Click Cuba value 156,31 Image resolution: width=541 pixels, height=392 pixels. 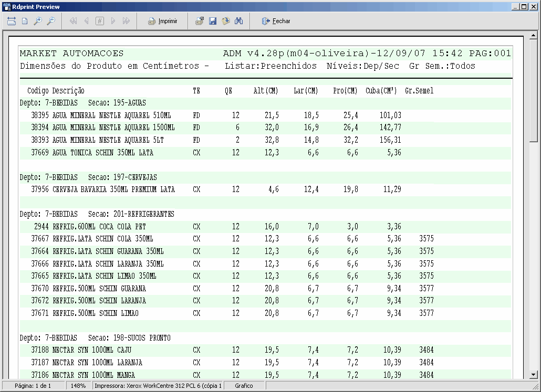[x=390, y=140]
